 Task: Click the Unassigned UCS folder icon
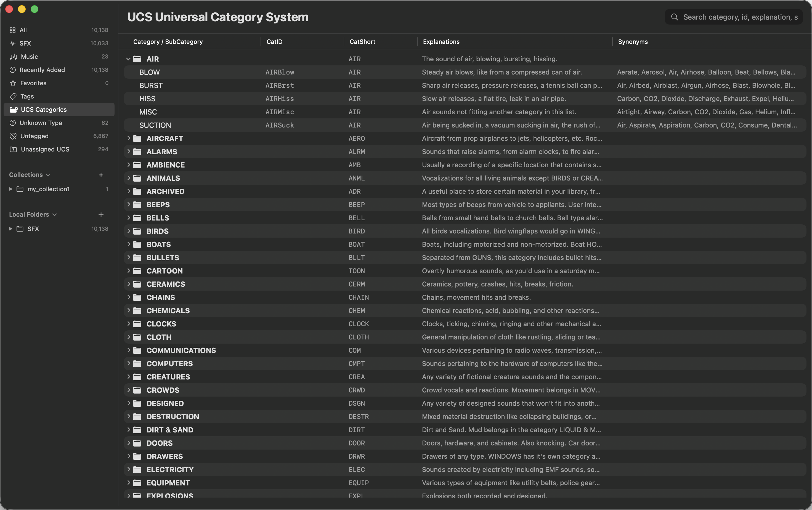click(14, 149)
